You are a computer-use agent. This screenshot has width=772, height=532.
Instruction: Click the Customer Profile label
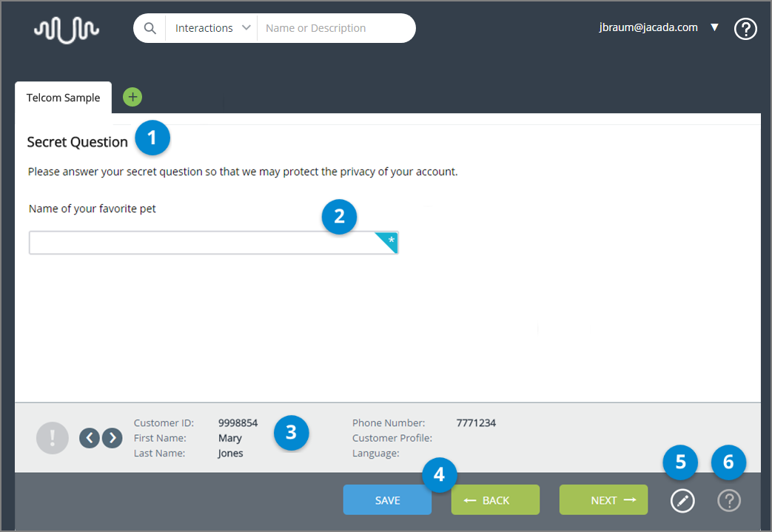pos(392,438)
